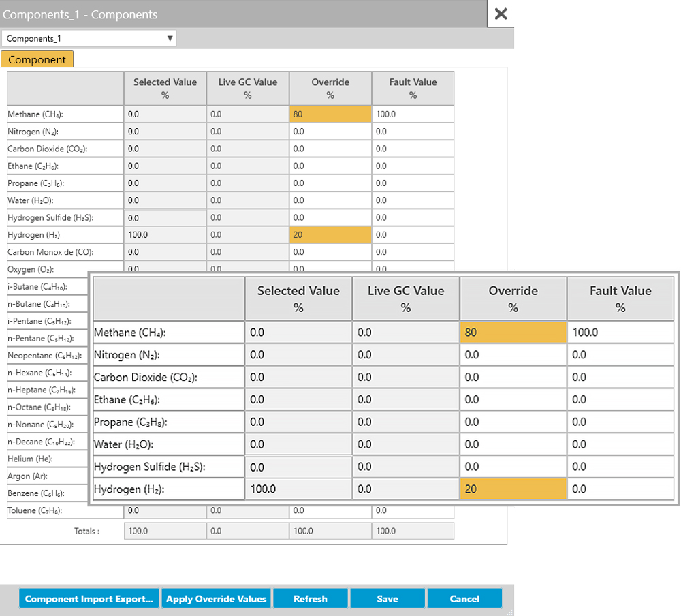Click the Carbon Monoxide Live GC Value cell
681x616 pixels.
pos(248,252)
